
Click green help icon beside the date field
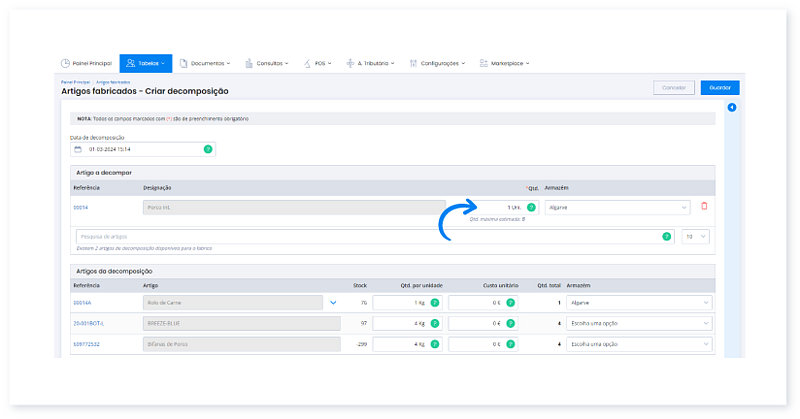(208, 149)
